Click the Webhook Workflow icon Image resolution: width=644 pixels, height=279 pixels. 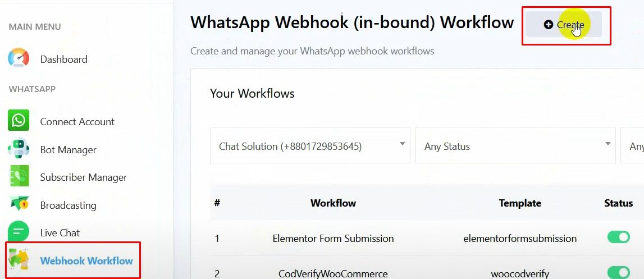pyautogui.click(x=19, y=260)
